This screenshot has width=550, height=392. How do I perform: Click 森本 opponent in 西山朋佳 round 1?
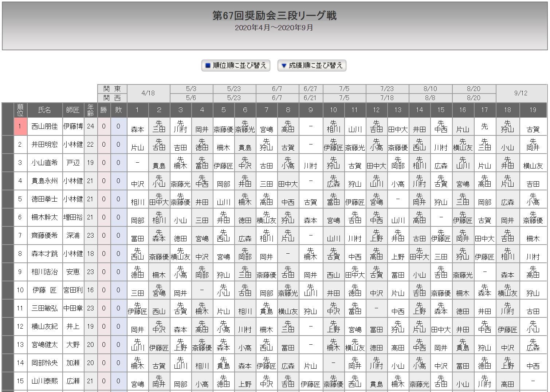137,129
